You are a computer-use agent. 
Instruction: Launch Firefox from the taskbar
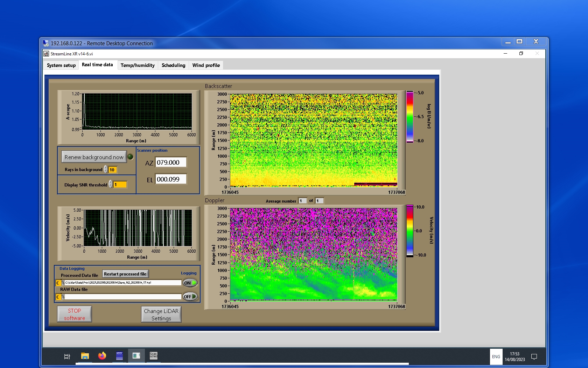coord(102,356)
